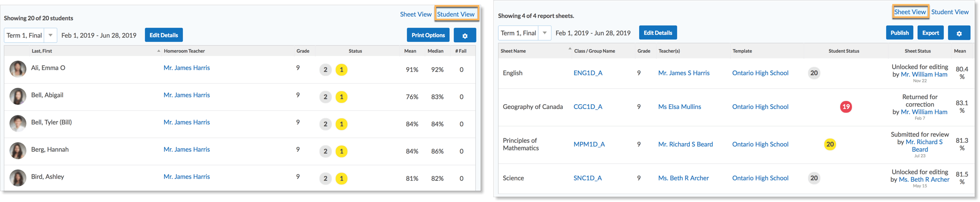Click gray 20 status badge for English
The image size is (980, 202).
[814, 73]
